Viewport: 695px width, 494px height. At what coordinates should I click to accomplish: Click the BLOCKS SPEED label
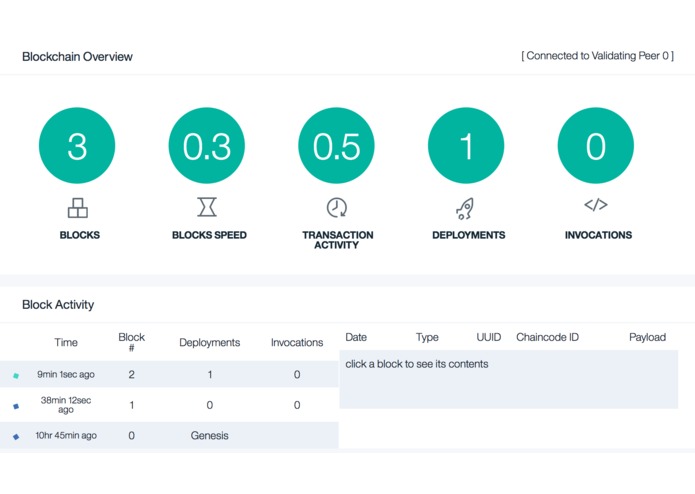coord(209,235)
